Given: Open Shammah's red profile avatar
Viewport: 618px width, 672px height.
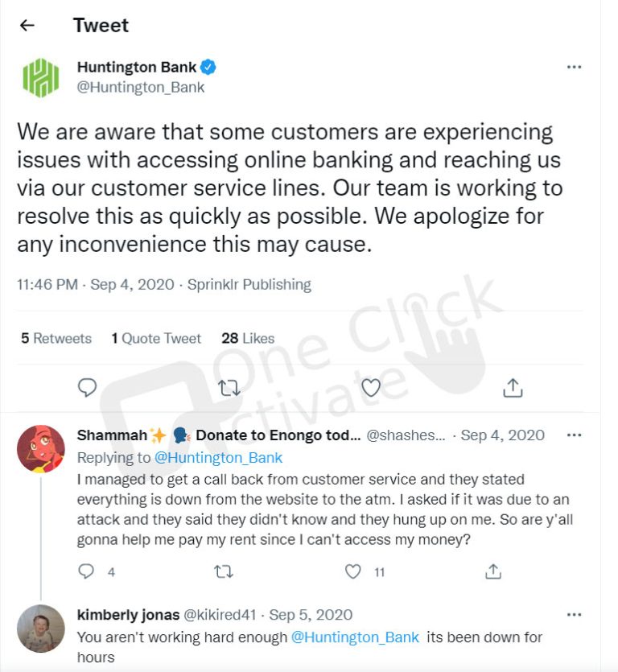Looking at the screenshot, I should coord(41,449).
